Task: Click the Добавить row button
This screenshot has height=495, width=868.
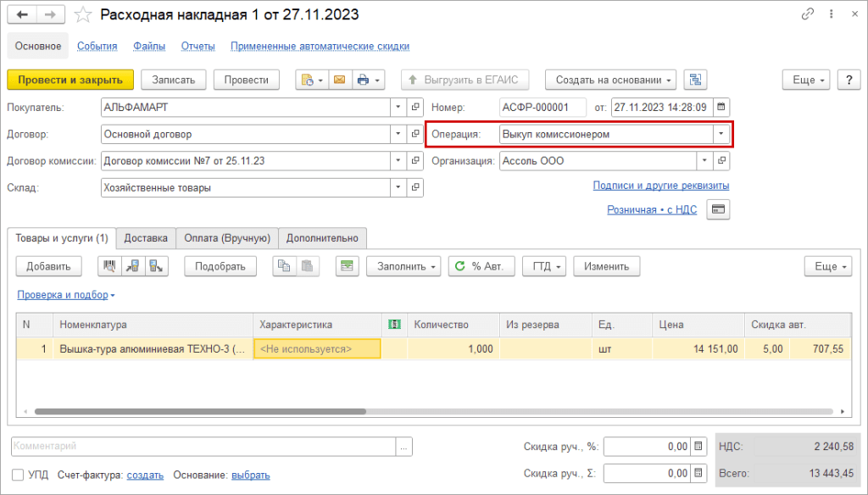Action: pos(48,266)
